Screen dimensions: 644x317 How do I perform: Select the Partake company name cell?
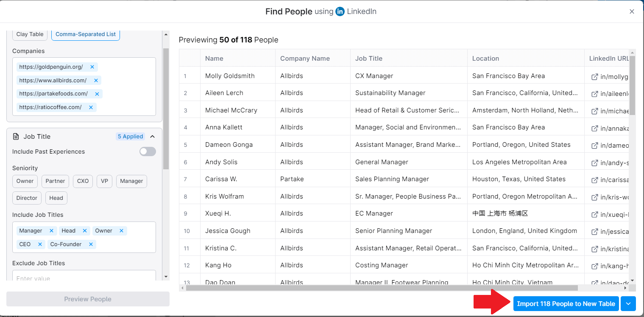[313, 179]
